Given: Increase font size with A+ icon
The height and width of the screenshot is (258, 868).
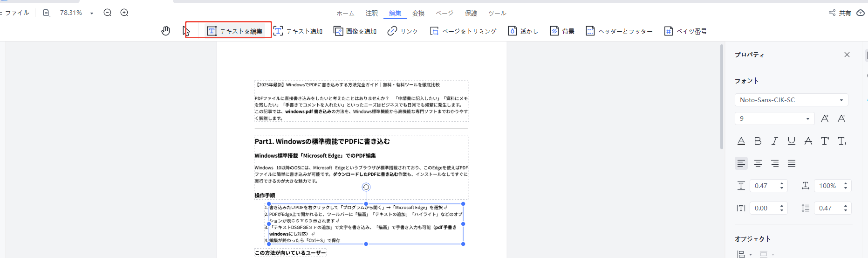Looking at the screenshot, I should [x=825, y=119].
